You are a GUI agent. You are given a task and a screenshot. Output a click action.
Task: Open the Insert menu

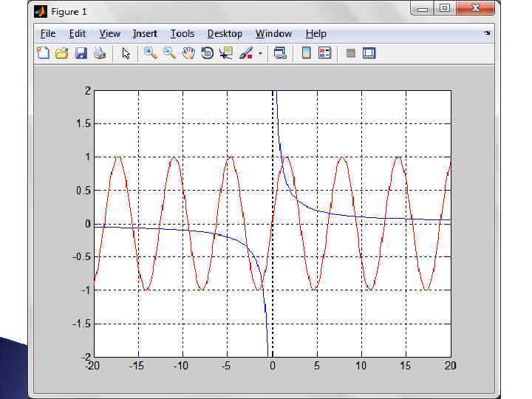(x=145, y=33)
